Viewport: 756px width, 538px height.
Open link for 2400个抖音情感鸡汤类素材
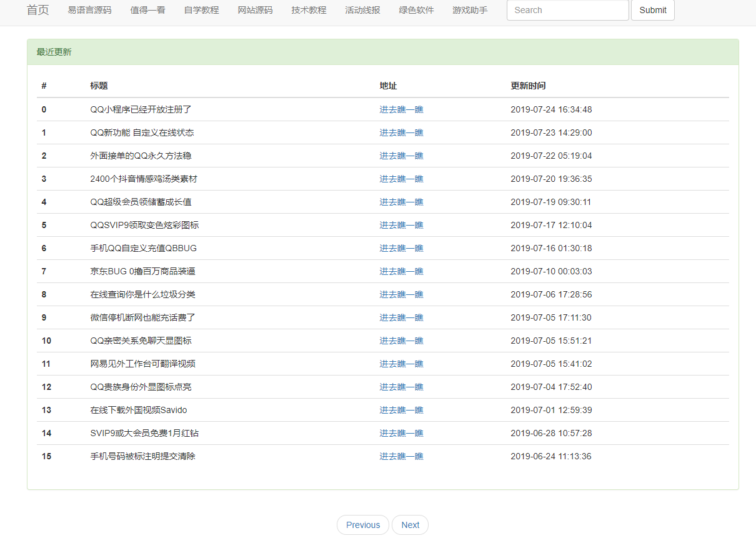[x=401, y=179]
